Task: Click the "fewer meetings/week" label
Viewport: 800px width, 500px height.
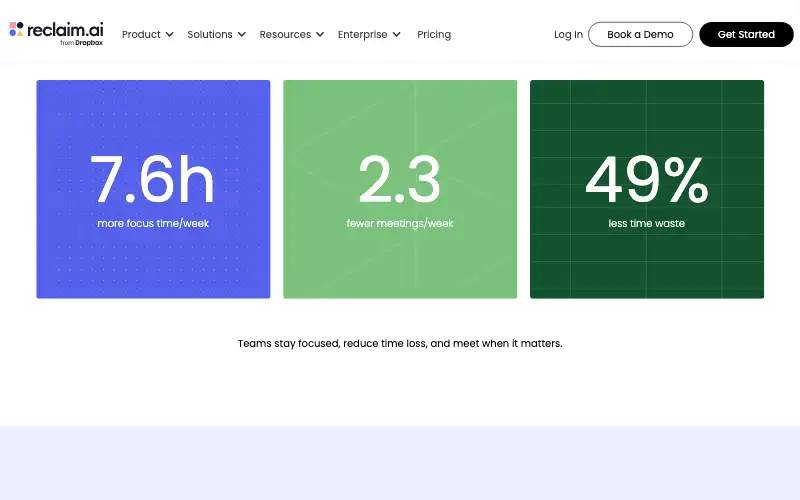Action: pos(400,223)
